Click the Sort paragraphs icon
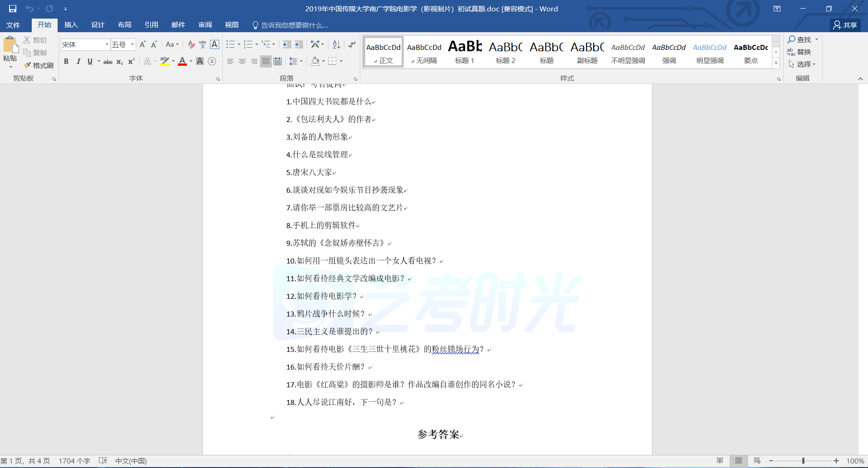868x468 pixels. tap(336, 44)
